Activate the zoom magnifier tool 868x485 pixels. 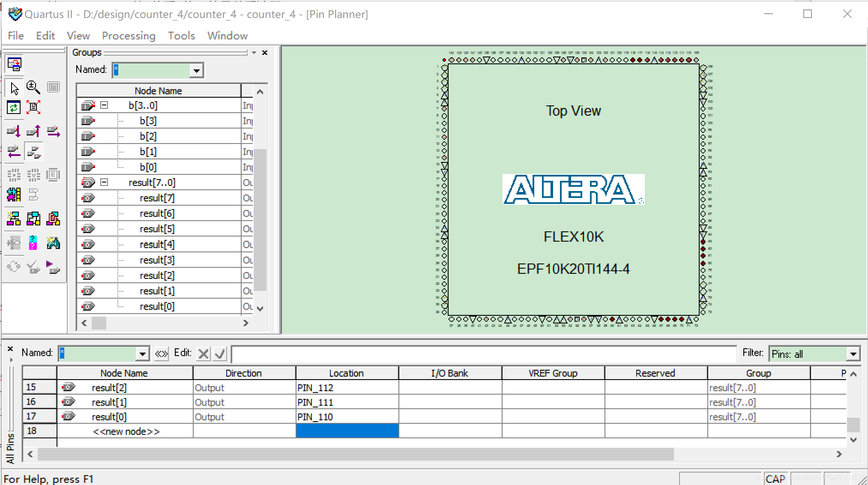click(33, 87)
